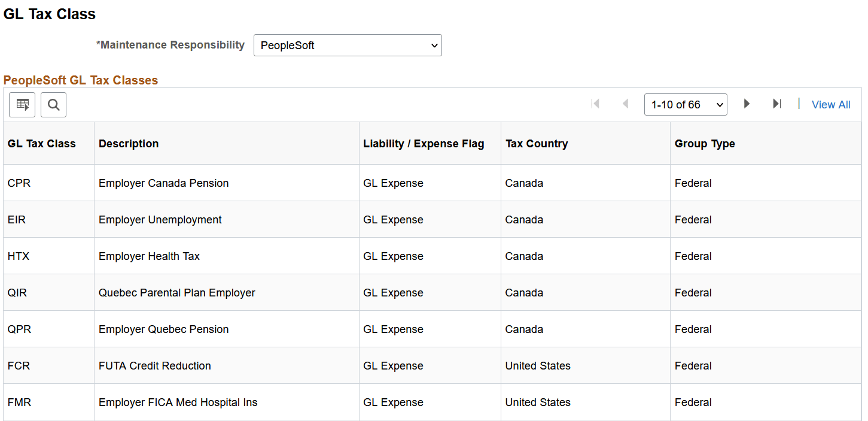Screen dimensions: 868x421
Task: Sort the grid by Description column
Action: tap(129, 143)
